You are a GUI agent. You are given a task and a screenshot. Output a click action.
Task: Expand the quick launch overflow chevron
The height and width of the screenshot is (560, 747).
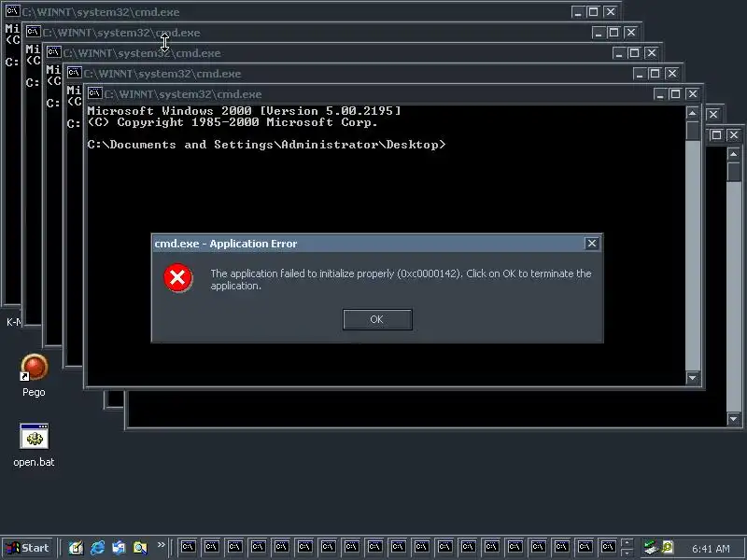point(161,544)
